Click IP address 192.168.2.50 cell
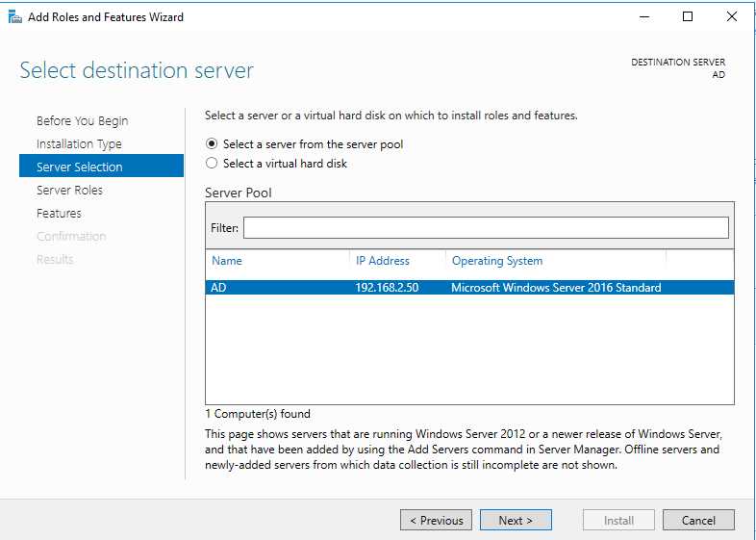Screen dimensions: 756x540 [387, 288]
